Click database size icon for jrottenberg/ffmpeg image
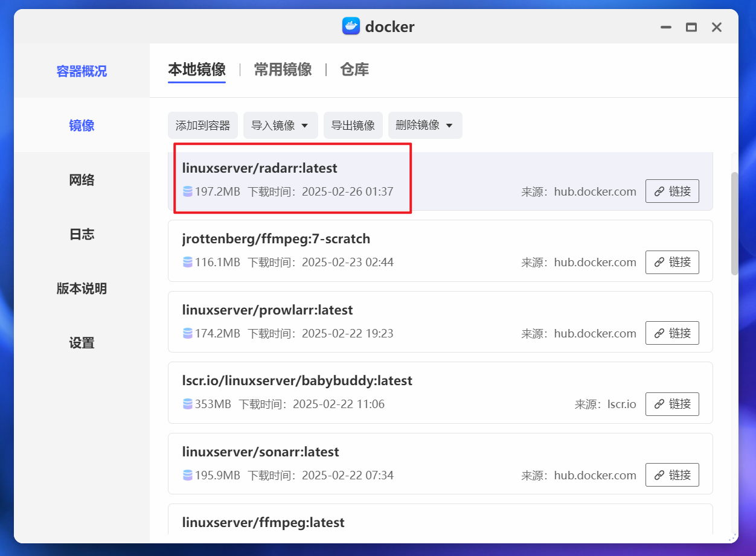This screenshot has width=756, height=556. coord(188,262)
